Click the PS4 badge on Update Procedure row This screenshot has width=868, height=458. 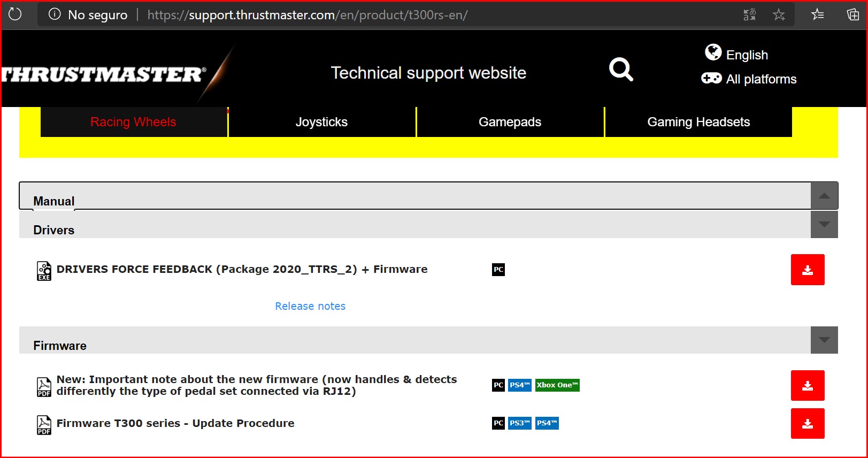pos(547,423)
